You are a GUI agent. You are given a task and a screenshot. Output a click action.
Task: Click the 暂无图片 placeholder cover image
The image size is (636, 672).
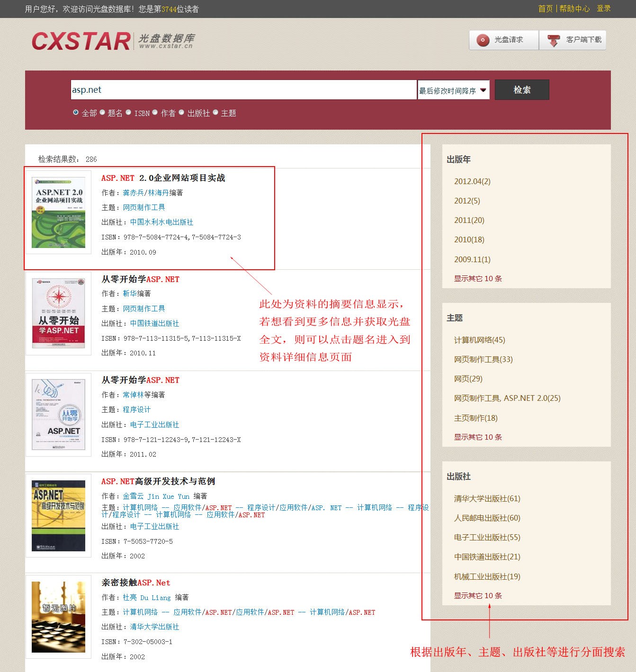click(58, 617)
